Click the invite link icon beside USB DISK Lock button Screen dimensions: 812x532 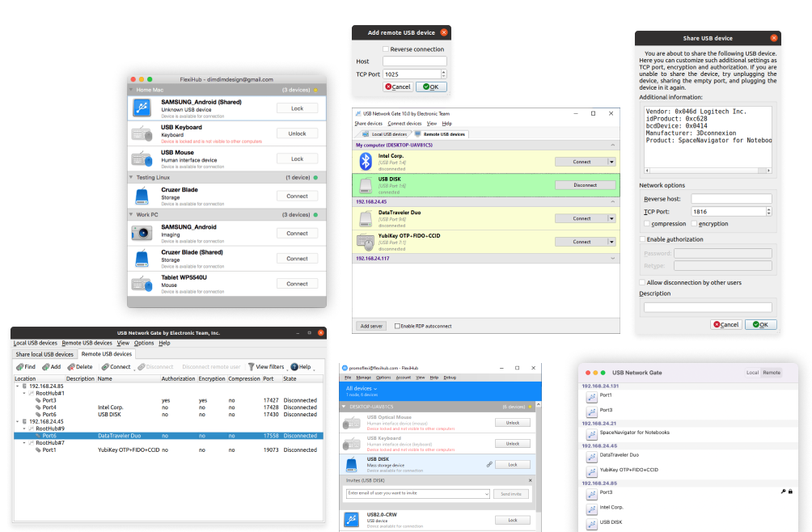click(489, 464)
